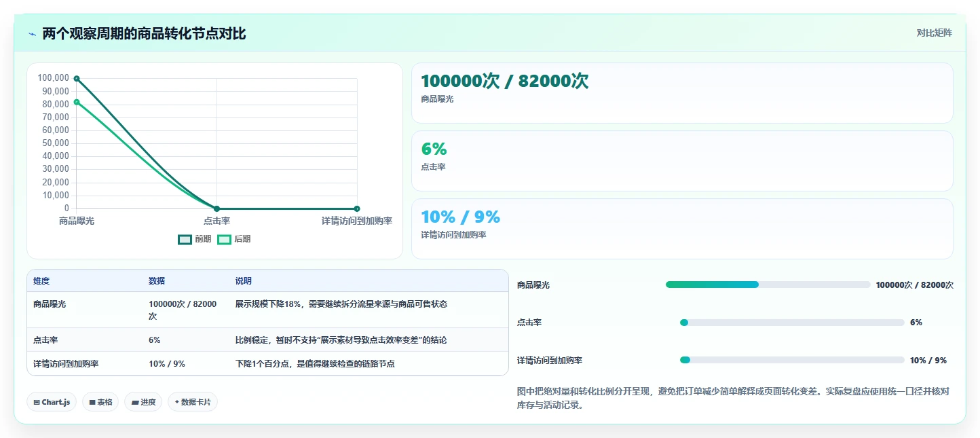The height and width of the screenshot is (438, 980).
Task: Click the 进度 chip icon
Action: click(x=135, y=402)
